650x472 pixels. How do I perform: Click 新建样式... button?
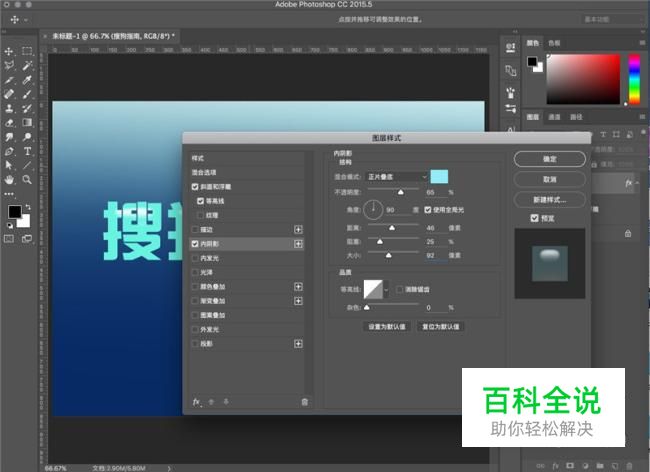tap(550, 200)
